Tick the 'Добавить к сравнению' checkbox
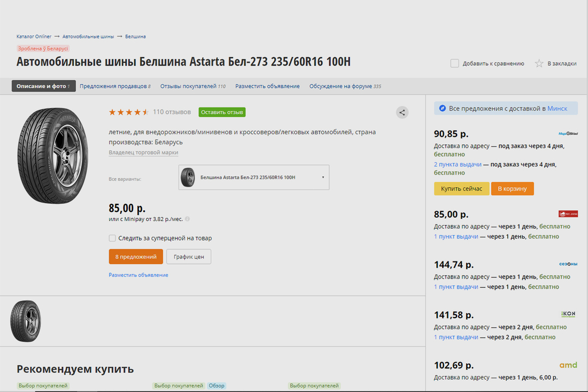 (455, 64)
